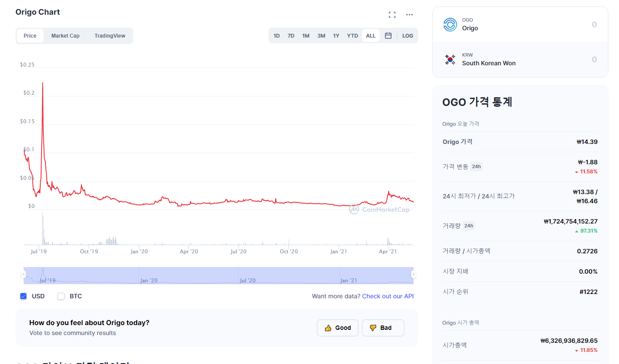Image resolution: width=619 pixels, height=364 pixels.
Task: Click the left range slider handle
Action: pos(23,275)
